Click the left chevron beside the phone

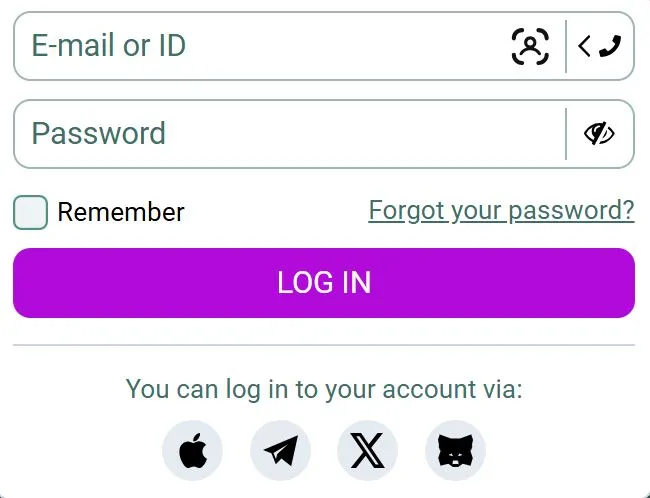pos(585,46)
